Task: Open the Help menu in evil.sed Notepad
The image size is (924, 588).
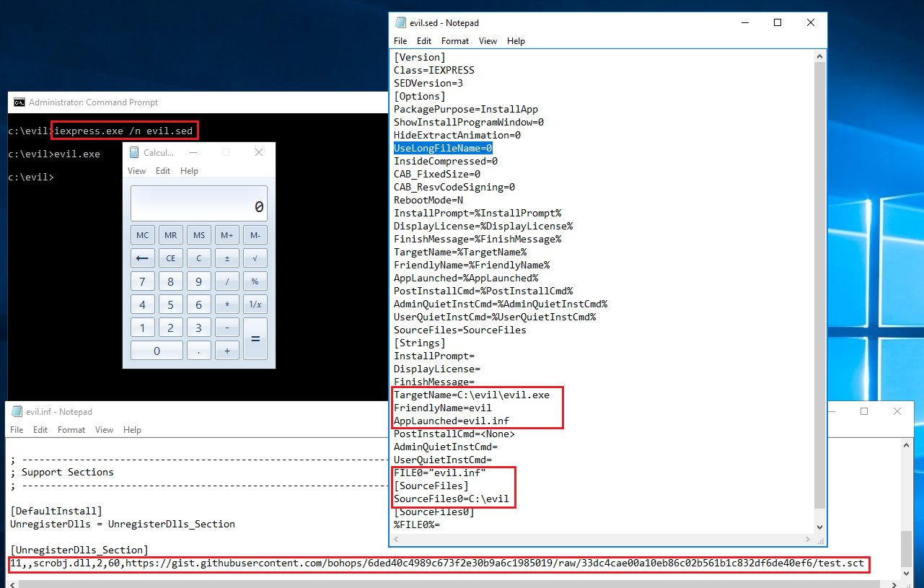Action: (x=516, y=41)
